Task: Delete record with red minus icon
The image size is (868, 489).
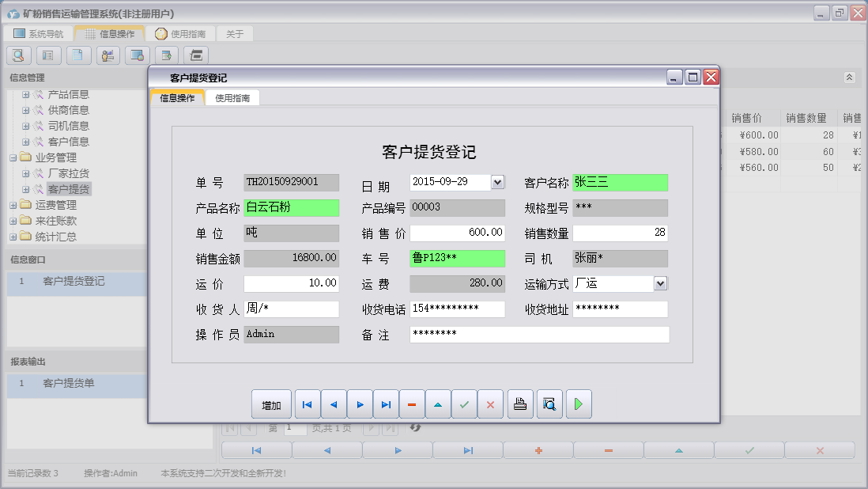Action: [412, 404]
